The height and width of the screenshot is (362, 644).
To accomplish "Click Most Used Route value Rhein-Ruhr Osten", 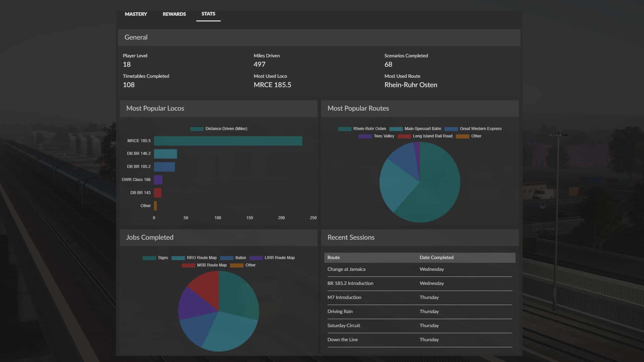I will [x=411, y=85].
